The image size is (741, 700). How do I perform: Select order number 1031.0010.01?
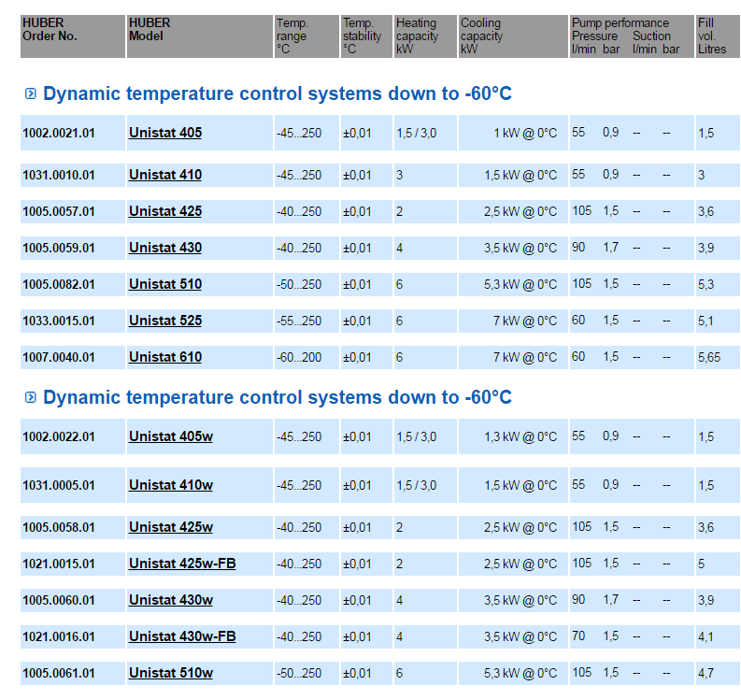point(59,176)
